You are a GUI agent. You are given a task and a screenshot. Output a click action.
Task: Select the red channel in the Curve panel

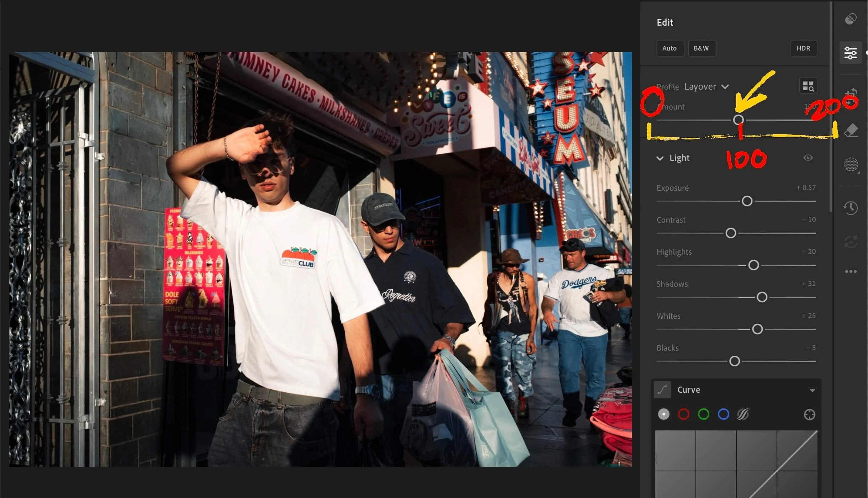click(683, 414)
